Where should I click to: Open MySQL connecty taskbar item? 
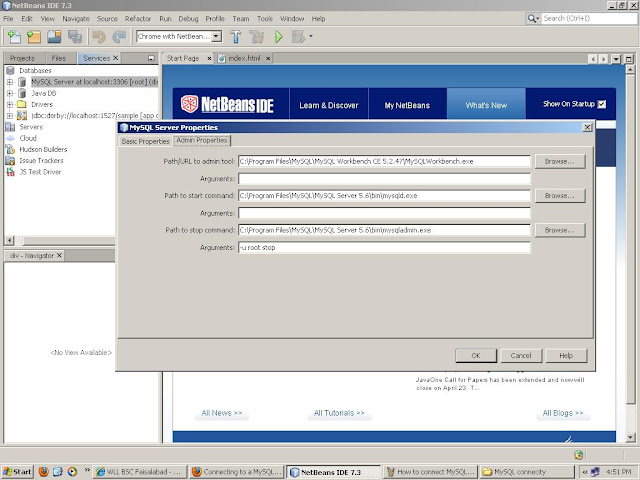527,472
